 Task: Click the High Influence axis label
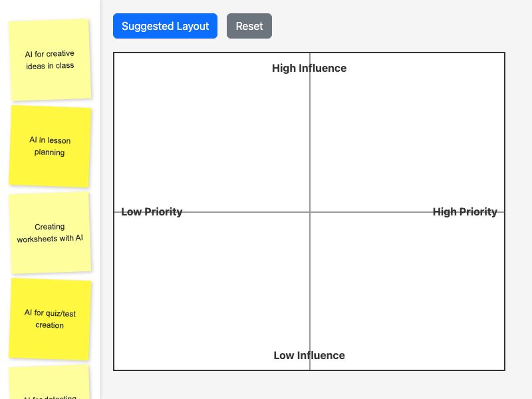tap(309, 68)
